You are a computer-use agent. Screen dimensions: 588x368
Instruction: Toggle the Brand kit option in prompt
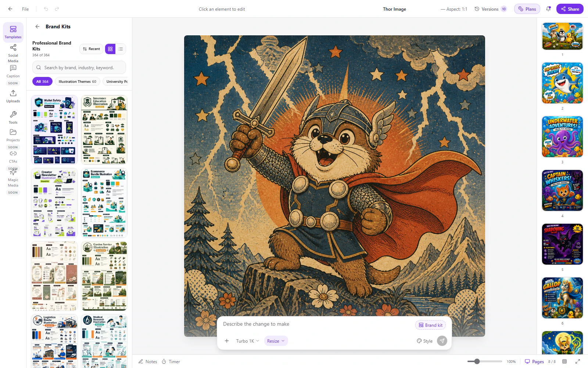click(x=430, y=325)
